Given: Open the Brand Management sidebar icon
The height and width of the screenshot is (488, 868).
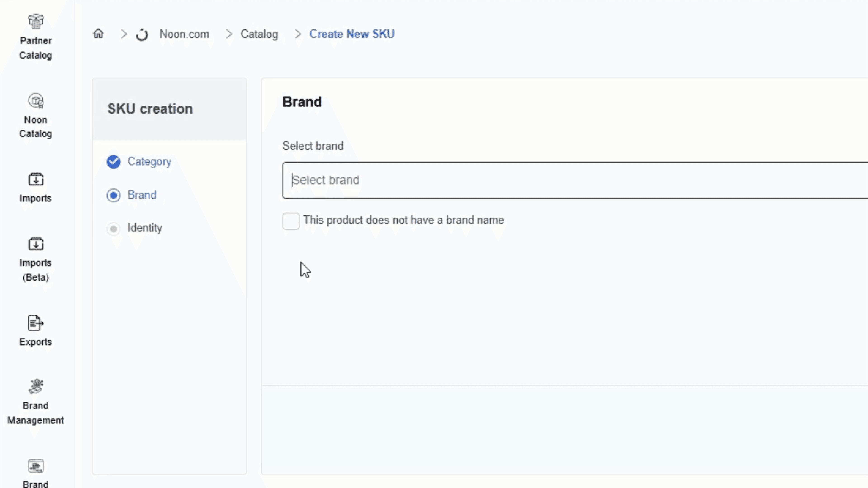Looking at the screenshot, I should click(36, 386).
